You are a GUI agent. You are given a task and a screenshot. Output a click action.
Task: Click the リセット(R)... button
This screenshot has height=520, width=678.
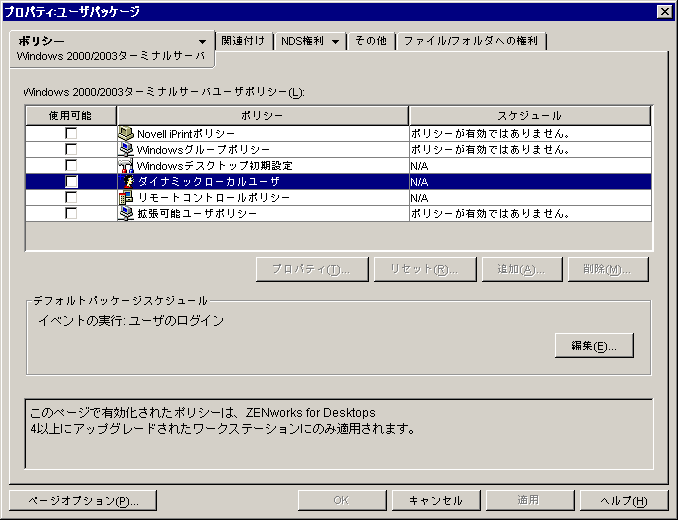click(425, 269)
